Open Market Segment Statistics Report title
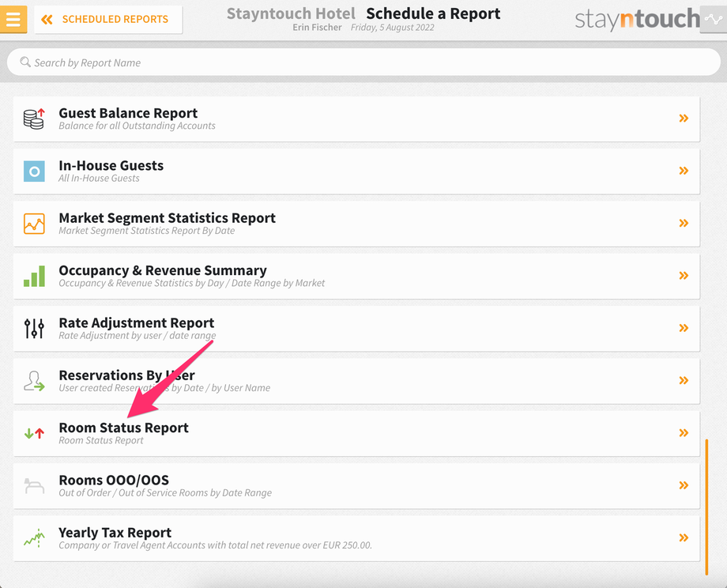The image size is (727, 588). tap(167, 218)
